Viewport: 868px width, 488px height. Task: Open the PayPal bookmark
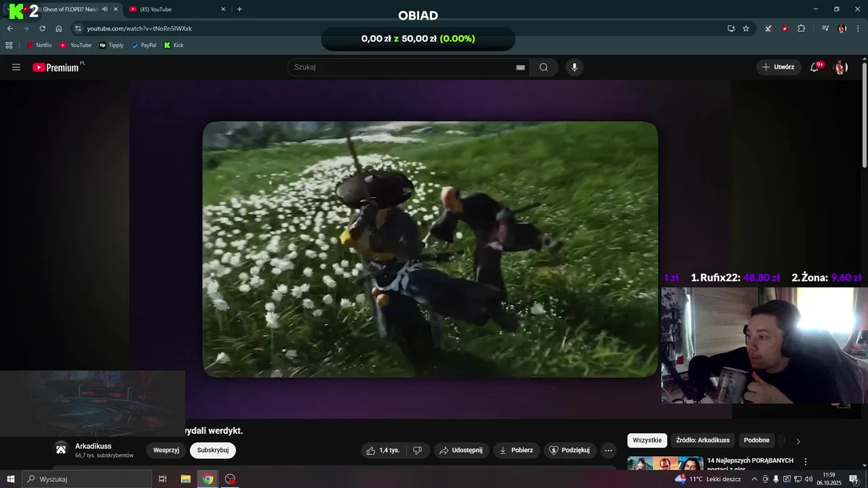tap(144, 45)
